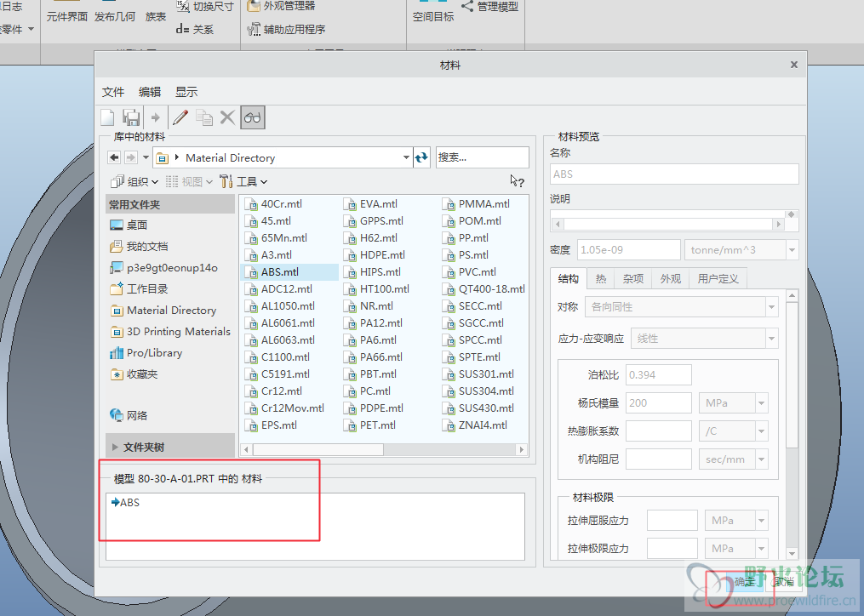Click the copy material icon

coord(204,117)
